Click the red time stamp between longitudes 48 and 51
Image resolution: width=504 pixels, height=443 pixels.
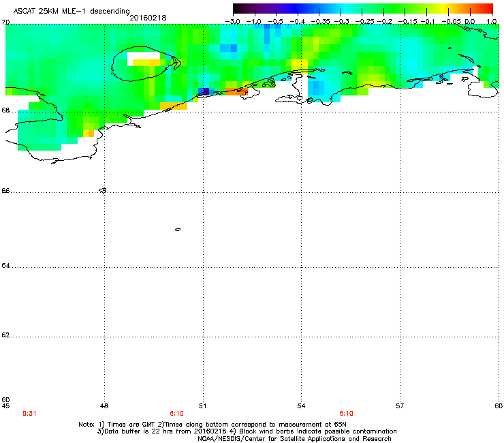[176, 414]
